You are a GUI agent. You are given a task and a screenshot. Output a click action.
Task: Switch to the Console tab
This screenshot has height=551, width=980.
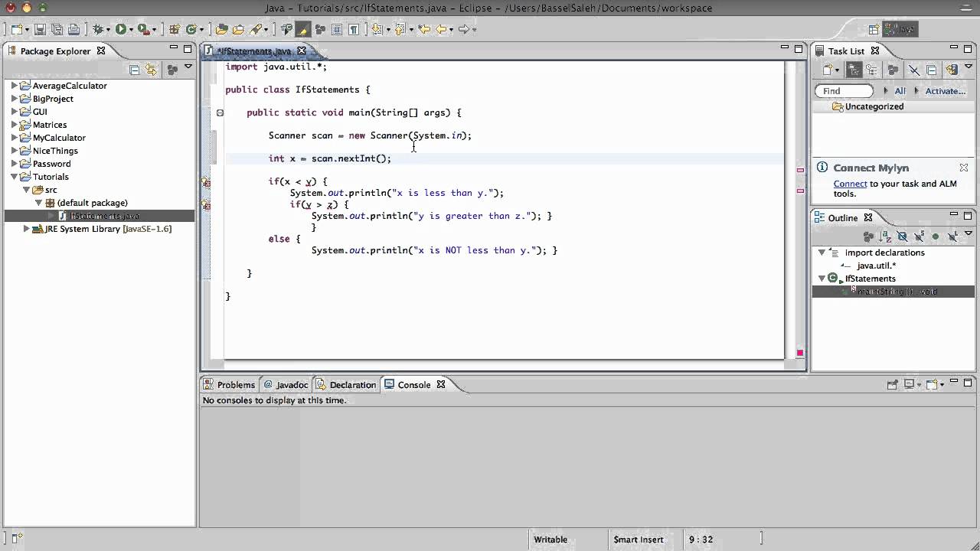414,385
